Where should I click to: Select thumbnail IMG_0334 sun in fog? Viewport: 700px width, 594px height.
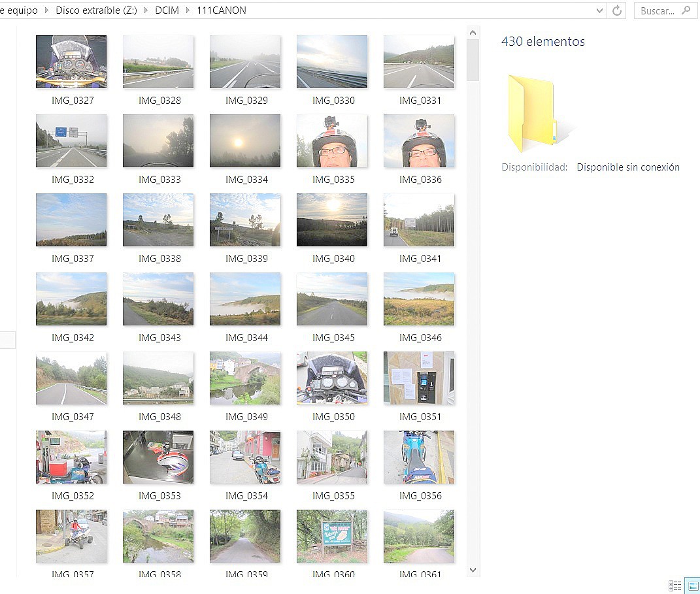tap(245, 140)
